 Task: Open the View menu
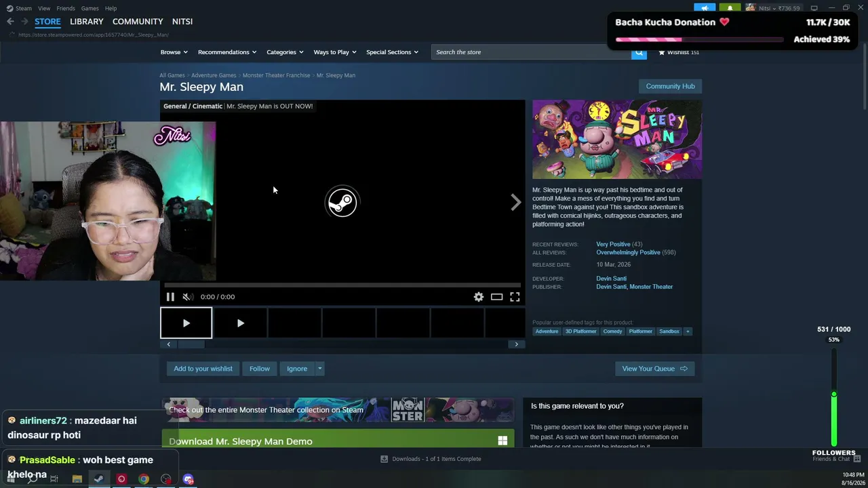coord(44,8)
